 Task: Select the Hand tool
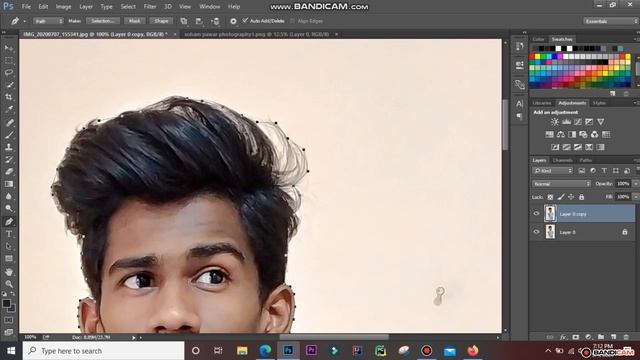pyautogui.click(x=9, y=272)
